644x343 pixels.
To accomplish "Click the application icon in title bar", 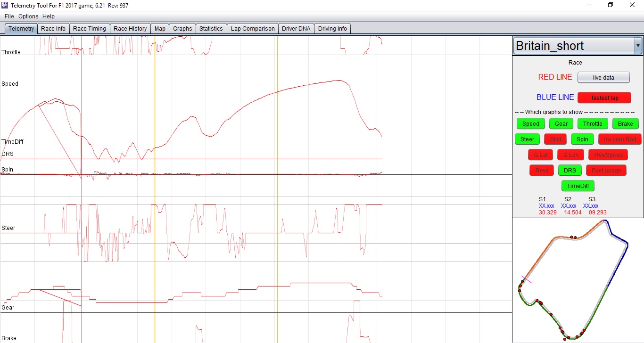I will [x=5, y=5].
